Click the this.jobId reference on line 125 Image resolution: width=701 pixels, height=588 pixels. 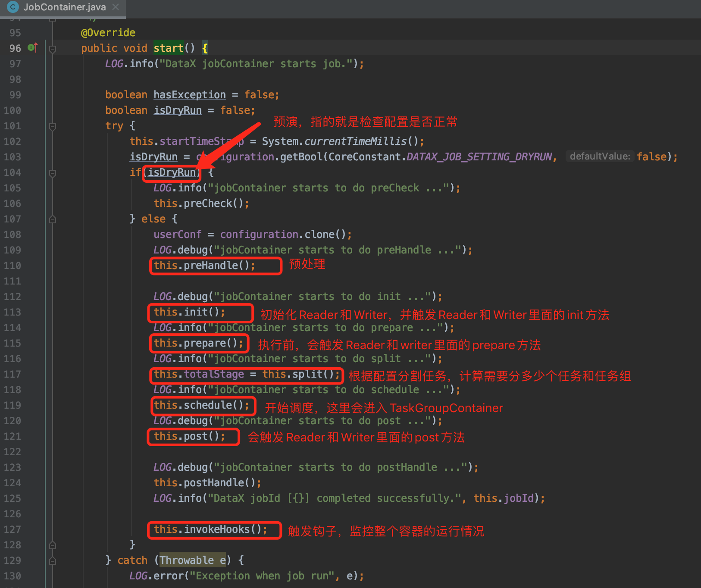[504, 498]
